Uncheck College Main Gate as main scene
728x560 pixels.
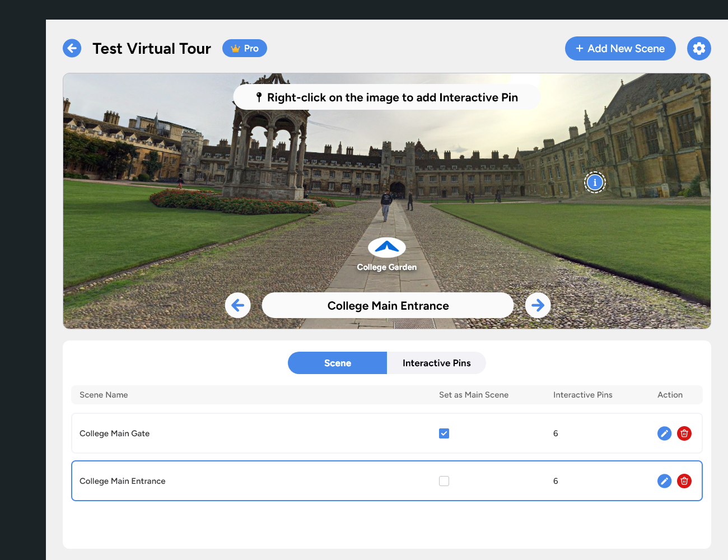[x=444, y=433]
